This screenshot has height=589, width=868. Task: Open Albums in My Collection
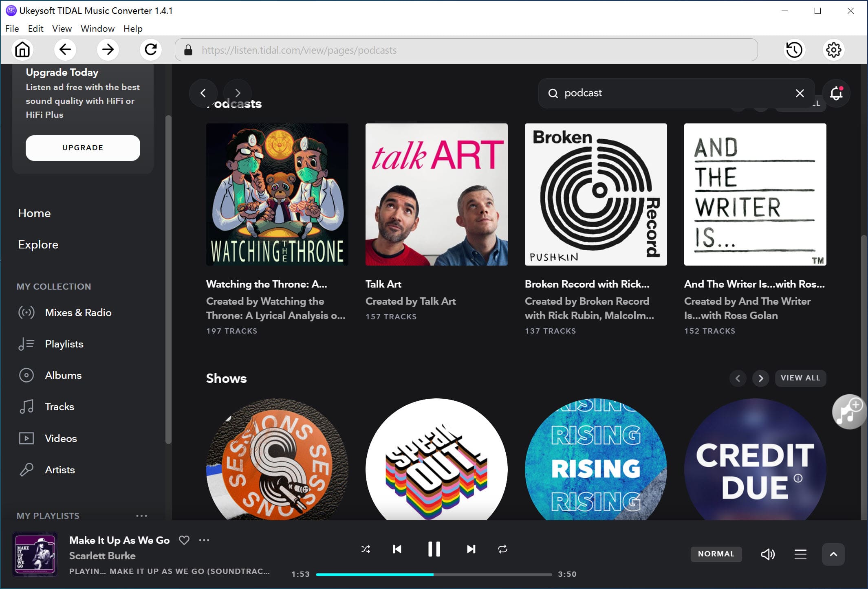pyautogui.click(x=50, y=375)
